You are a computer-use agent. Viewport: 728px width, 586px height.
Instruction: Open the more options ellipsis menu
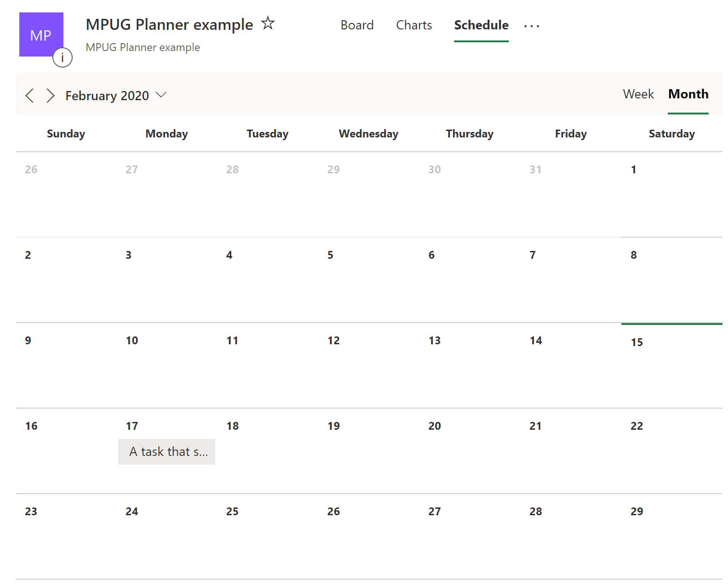click(x=532, y=26)
